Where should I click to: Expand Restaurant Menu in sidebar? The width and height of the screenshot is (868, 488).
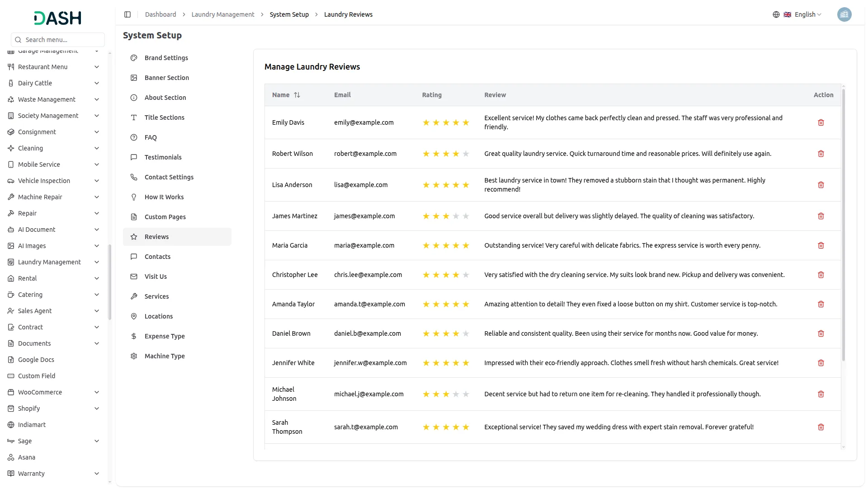54,67
